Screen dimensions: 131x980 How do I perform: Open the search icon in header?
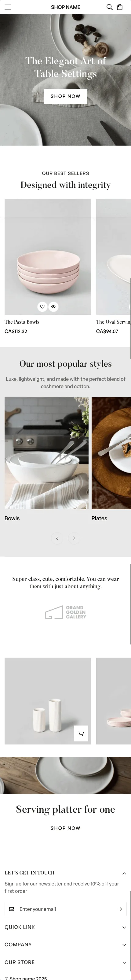[x=109, y=7]
